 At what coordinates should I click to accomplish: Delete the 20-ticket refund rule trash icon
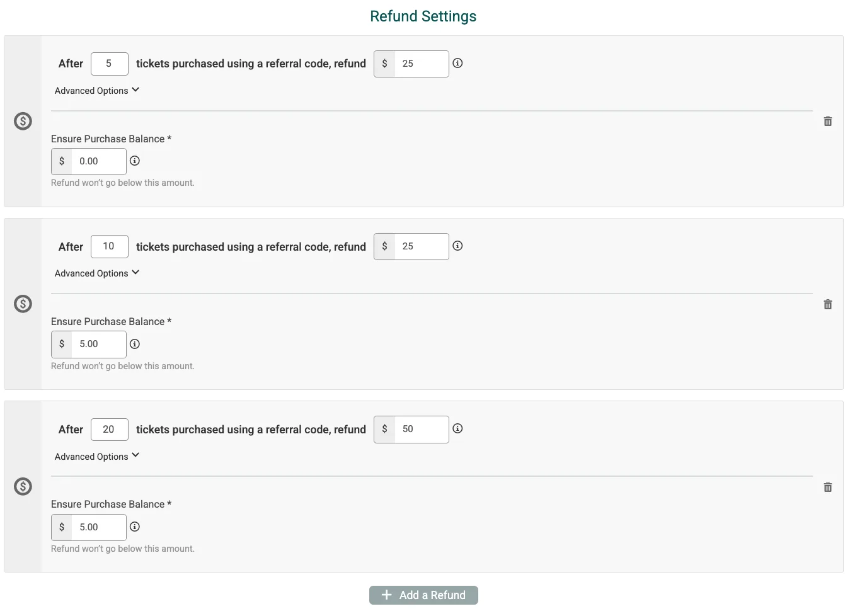(828, 487)
